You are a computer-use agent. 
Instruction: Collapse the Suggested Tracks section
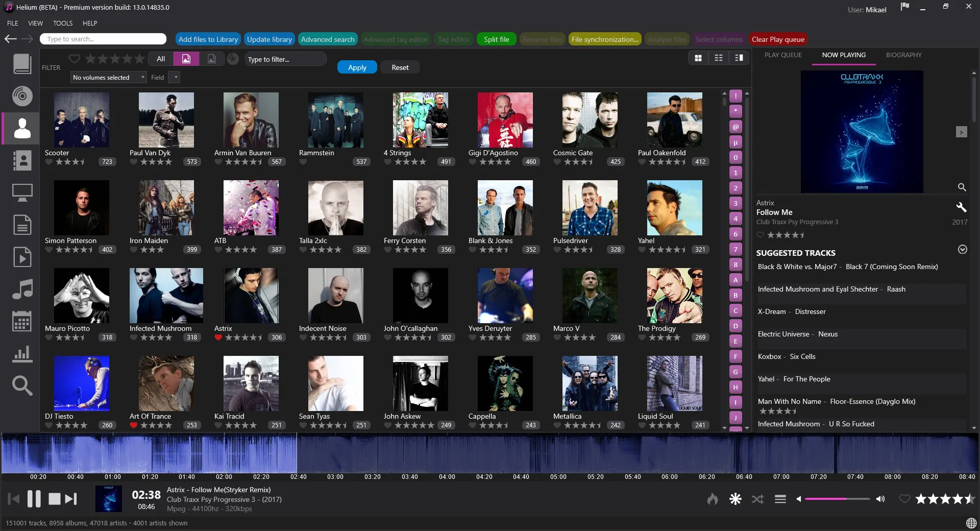[962, 249]
